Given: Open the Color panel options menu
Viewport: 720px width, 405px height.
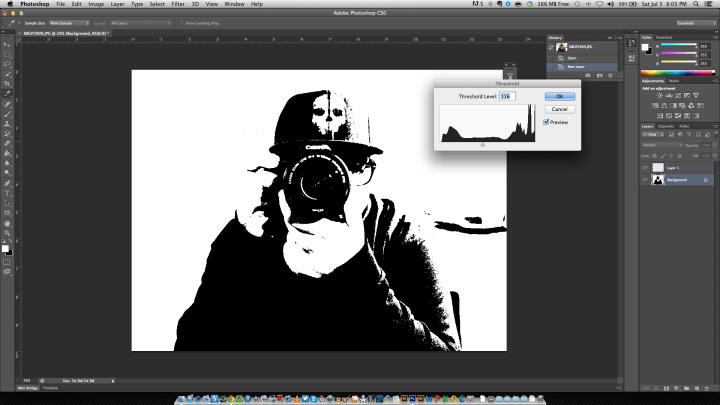Looking at the screenshot, I should tap(715, 38).
